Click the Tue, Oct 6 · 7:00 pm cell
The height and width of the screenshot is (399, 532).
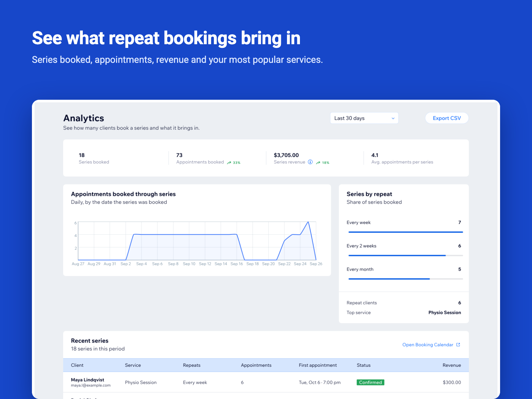tap(320, 382)
